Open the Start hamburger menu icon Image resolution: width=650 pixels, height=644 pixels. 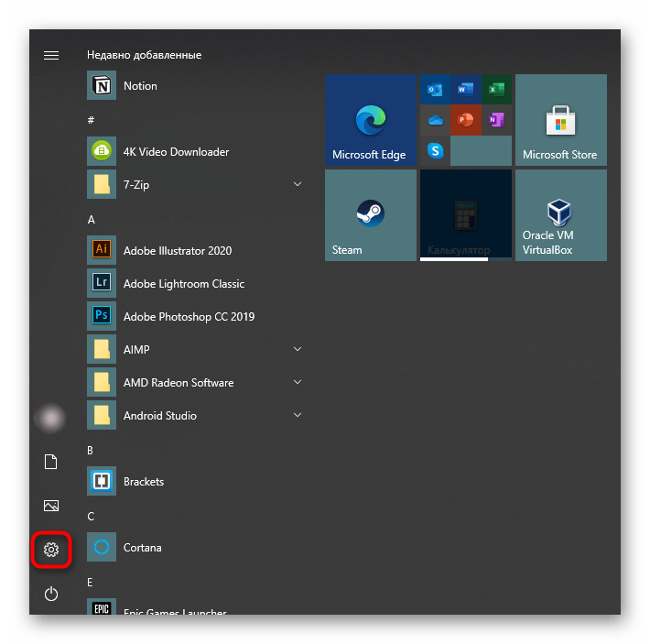coord(51,55)
